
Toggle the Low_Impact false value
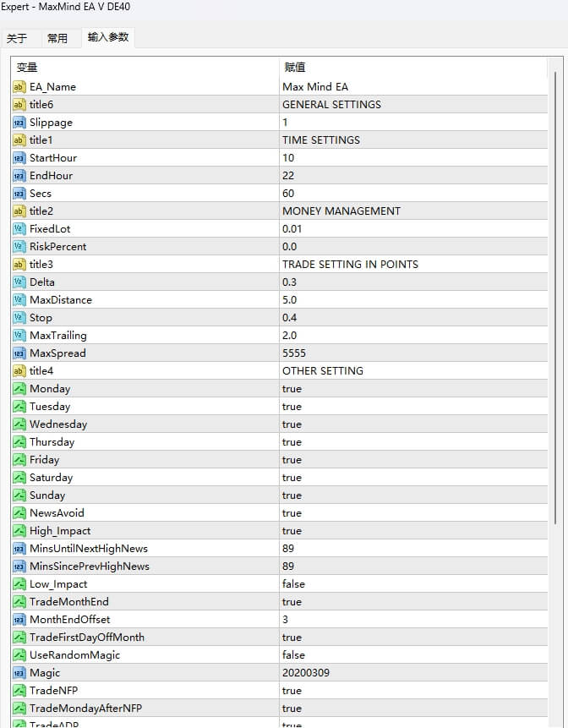[293, 583]
